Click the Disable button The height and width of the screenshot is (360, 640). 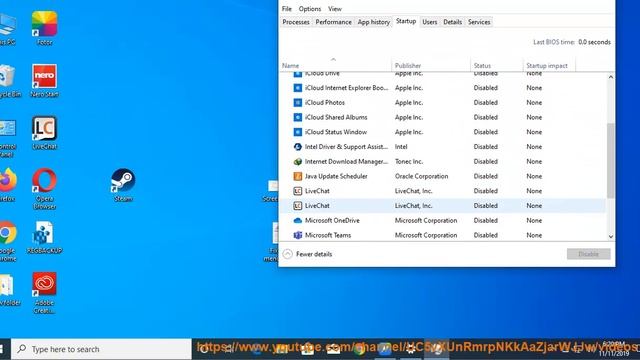click(x=589, y=254)
